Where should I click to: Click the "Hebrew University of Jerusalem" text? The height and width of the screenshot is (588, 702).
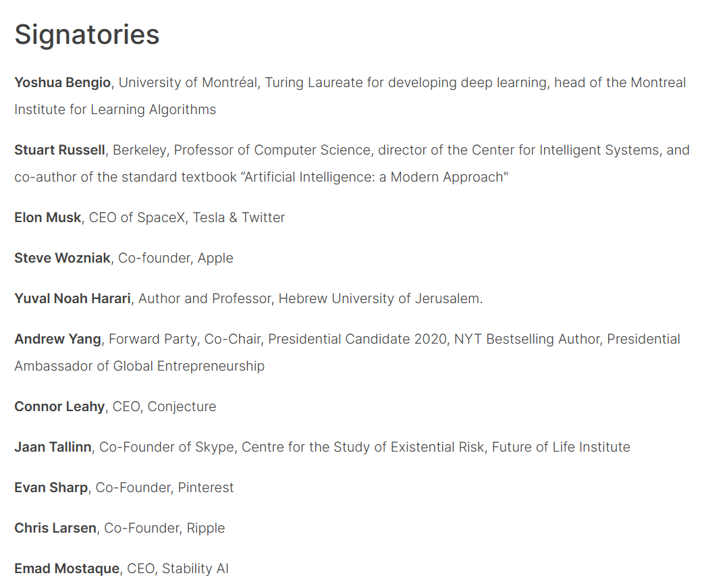tap(380, 298)
